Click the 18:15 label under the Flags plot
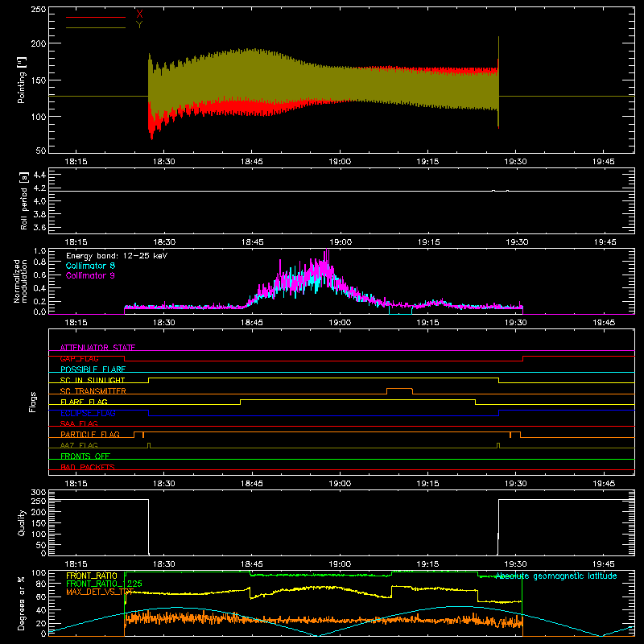The width and height of the screenshot is (644, 644). pos(76,484)
